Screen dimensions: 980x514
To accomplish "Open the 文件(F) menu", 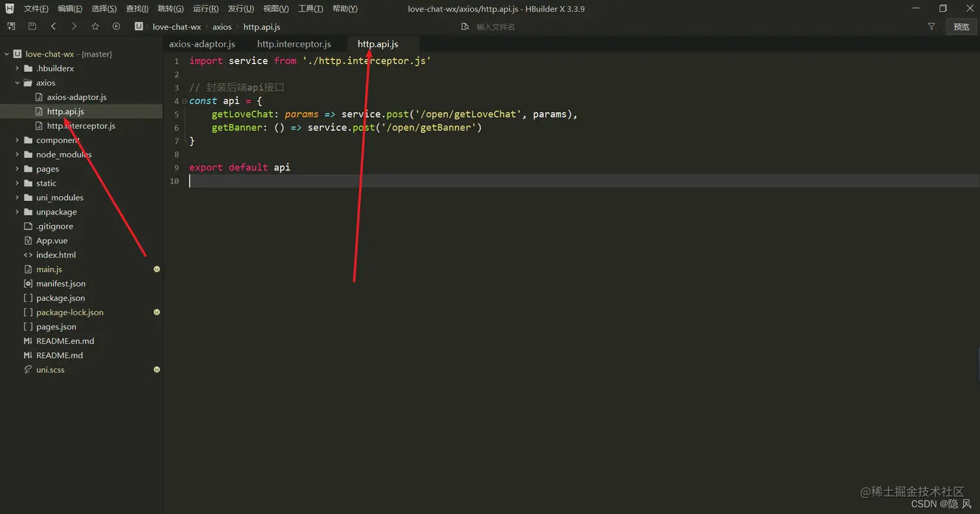I will click(36, 8).
